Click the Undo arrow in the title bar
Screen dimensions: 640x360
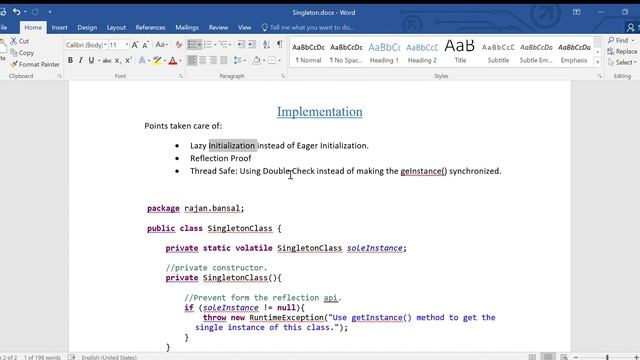16,12
